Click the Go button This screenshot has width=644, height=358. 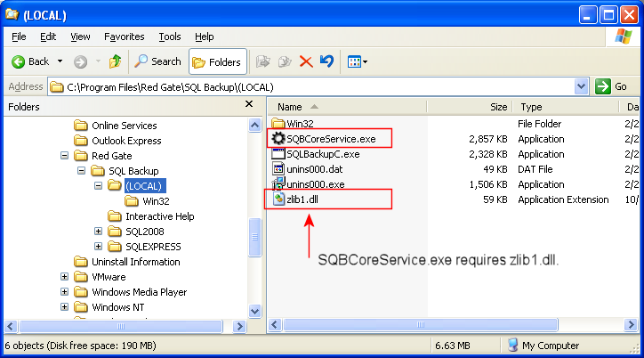(x=612, y=86)
